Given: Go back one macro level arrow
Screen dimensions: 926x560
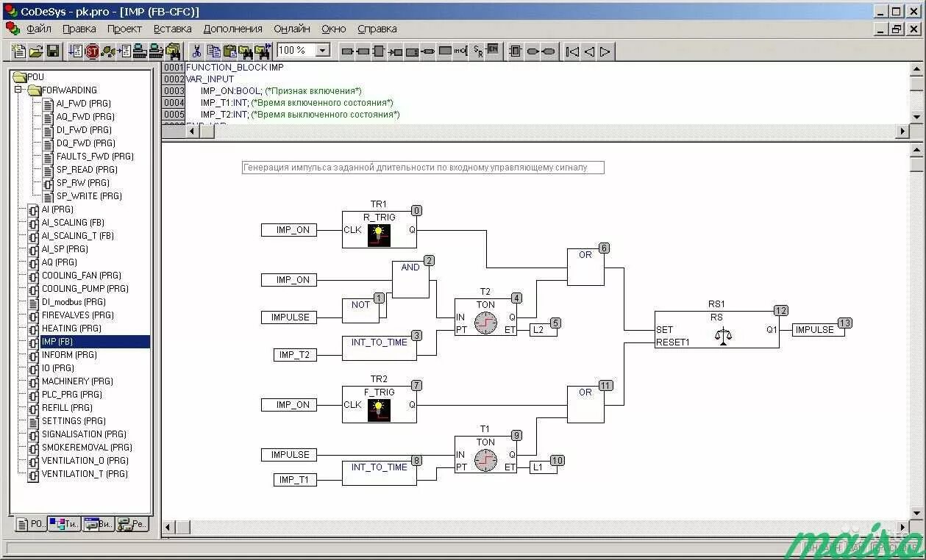Looking at the screenshot, I should (588, 51).
